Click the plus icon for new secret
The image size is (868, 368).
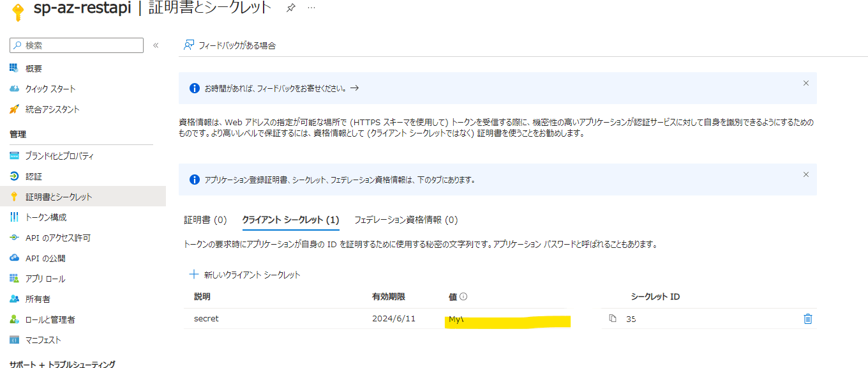coord(194,275)
